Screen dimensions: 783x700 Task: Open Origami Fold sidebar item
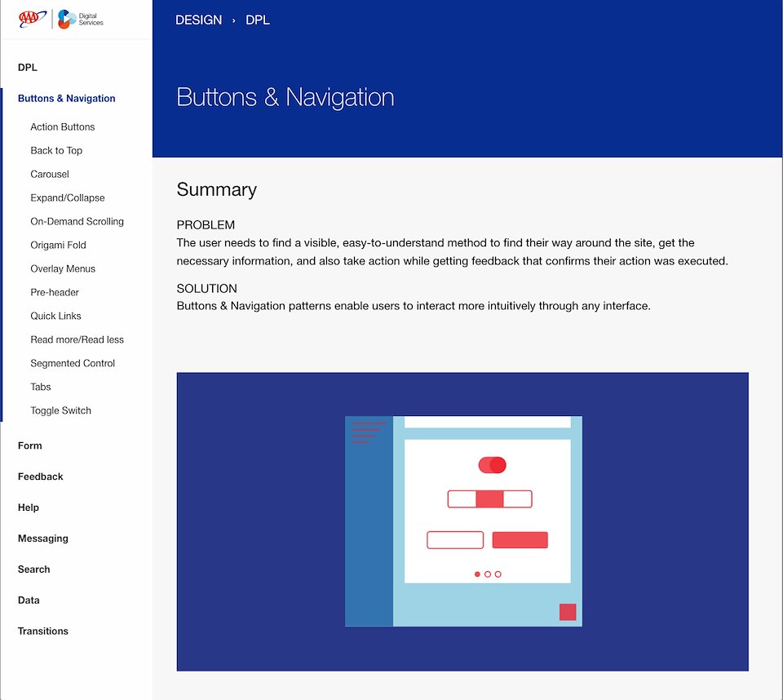(x=58, y=245)
